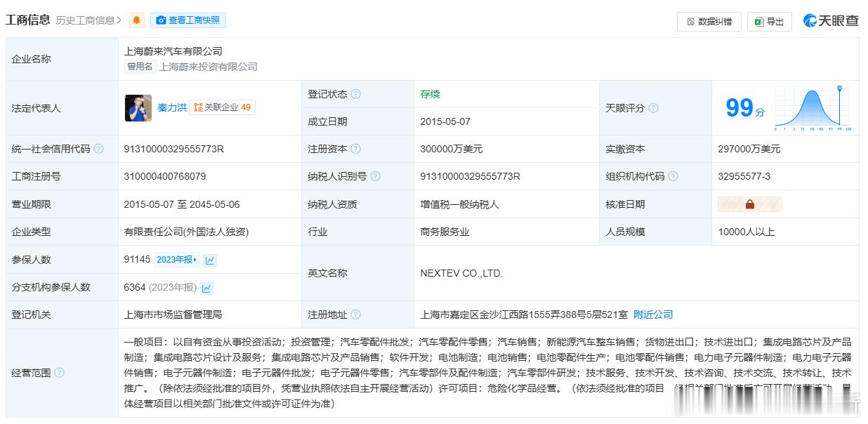
Task: Click registration number 310000400768079
Action: pos(165,176)
